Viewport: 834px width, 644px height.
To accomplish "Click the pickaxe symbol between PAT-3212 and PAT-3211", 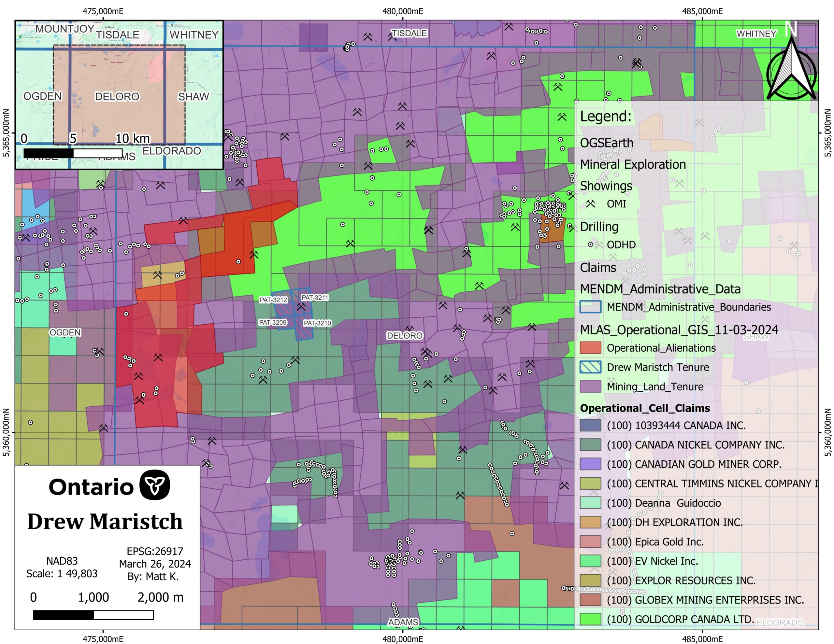I will click(x=301, y=307).
